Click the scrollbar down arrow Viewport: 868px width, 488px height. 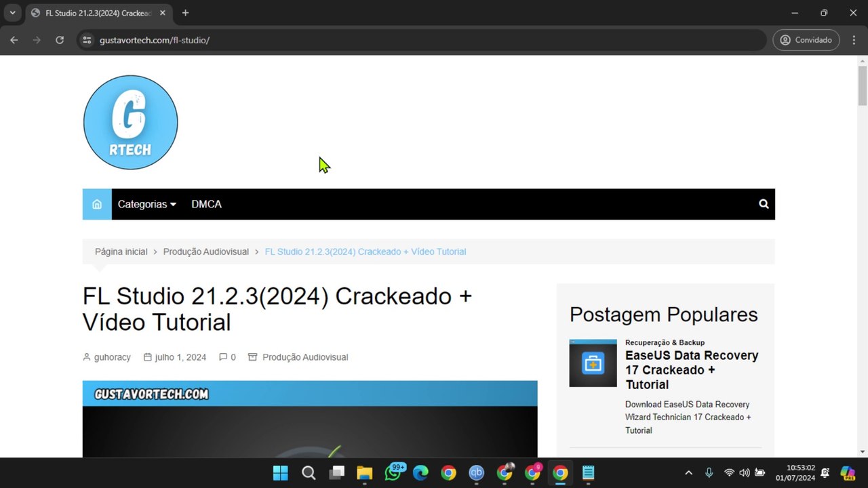coord(863,451)
